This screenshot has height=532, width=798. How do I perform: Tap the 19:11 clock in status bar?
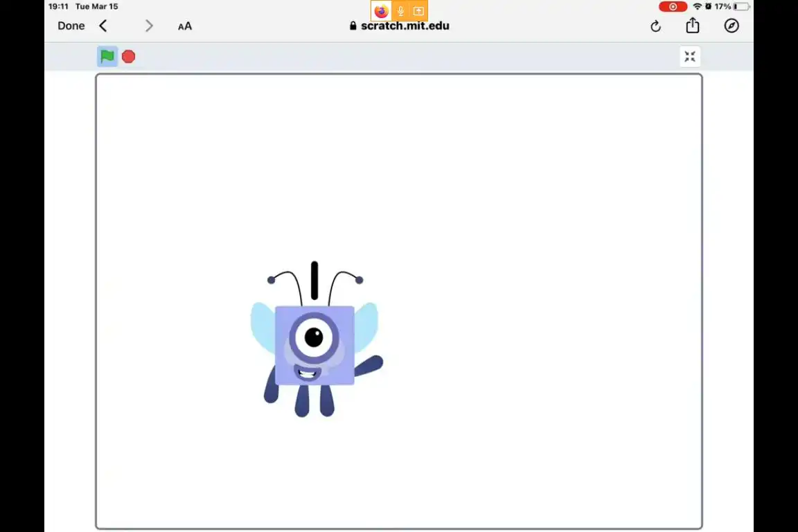[58, 7]
